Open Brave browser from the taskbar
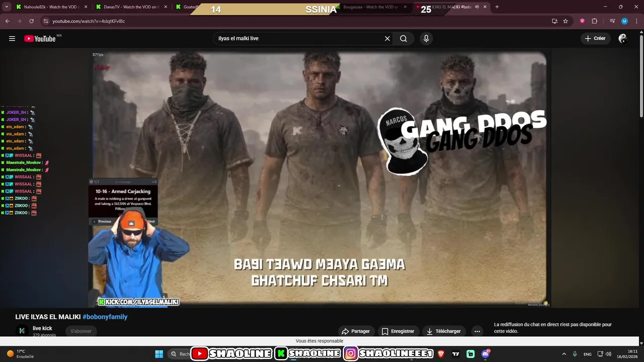 coord(441,354)
